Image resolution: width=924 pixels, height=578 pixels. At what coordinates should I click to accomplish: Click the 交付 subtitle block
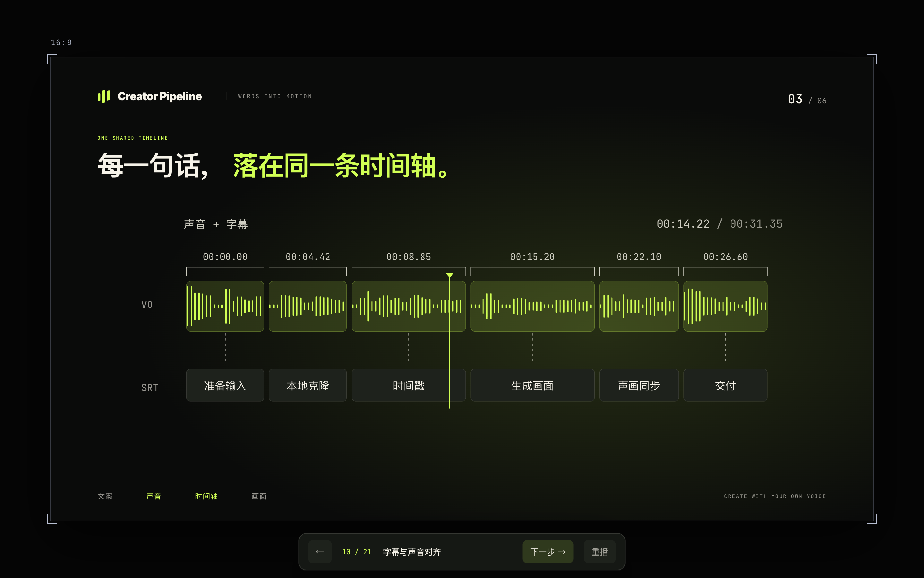(725, 385)
